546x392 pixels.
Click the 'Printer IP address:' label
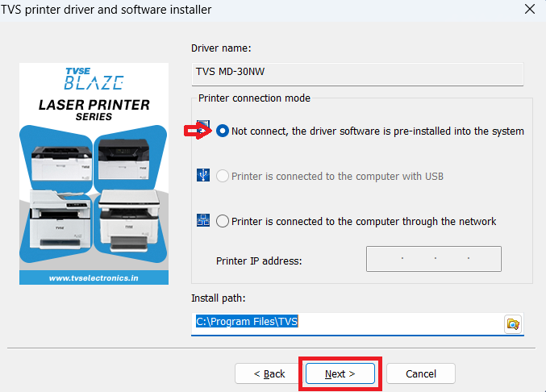coord(259,261)
